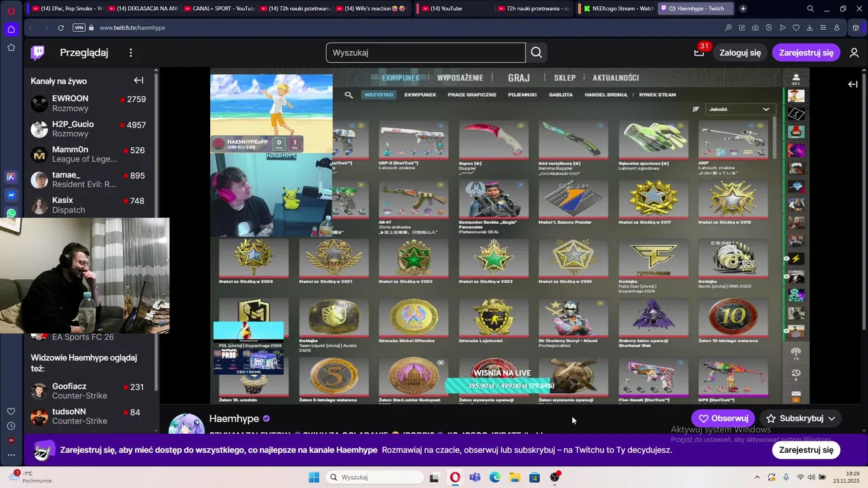Click Windows Start button
This screenshot has height=488, width=868.
[314, 477]
